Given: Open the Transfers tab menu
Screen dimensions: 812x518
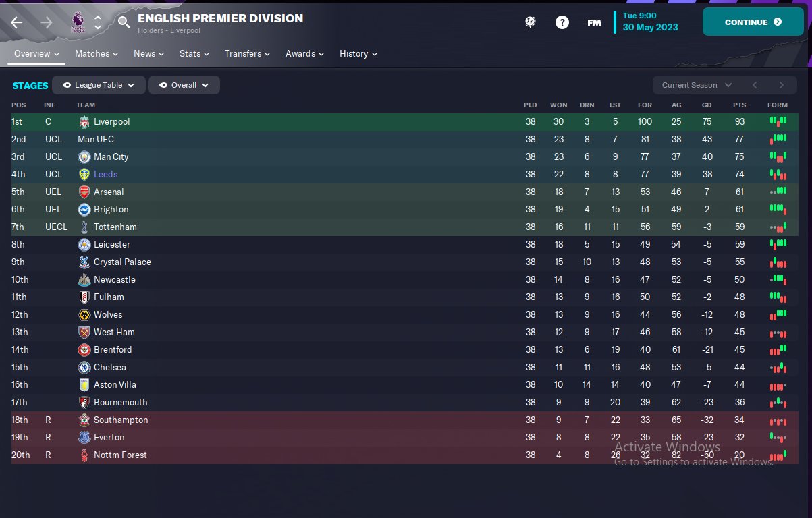Looking at the screenshot, I should 247,53.
